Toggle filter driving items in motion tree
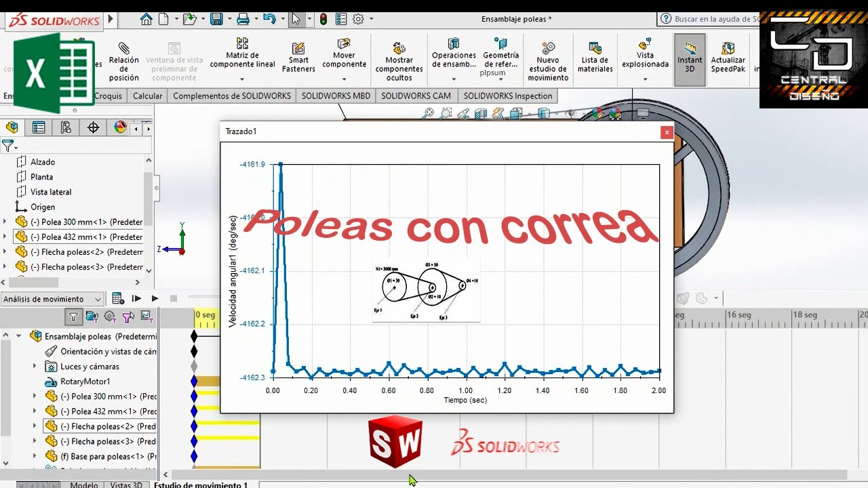 (x=110, y=317)
